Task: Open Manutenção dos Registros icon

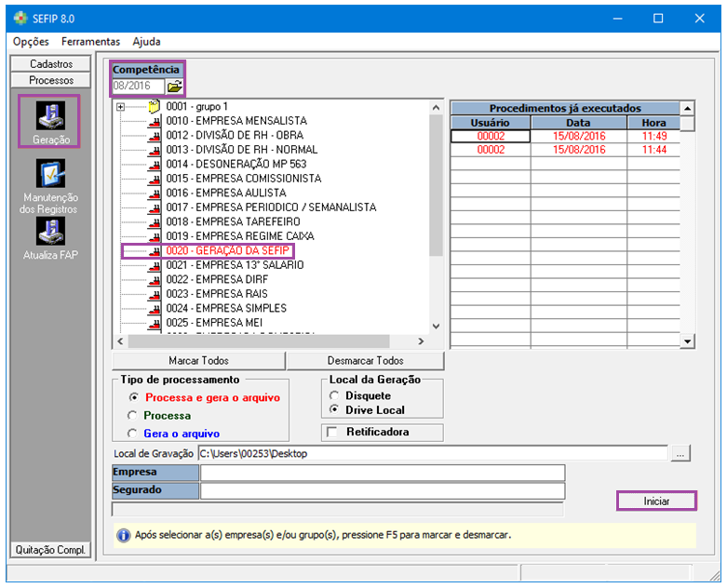Action: point(50,173)
